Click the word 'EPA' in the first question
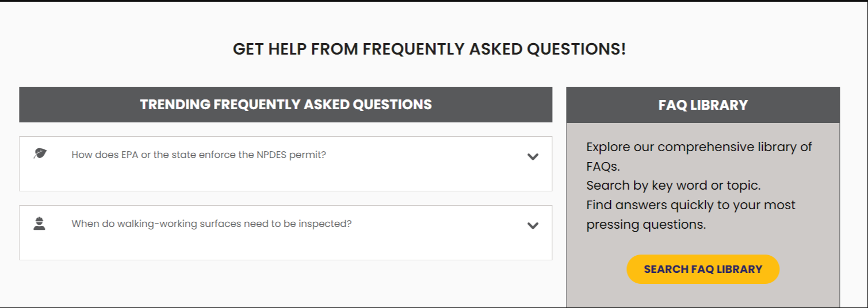Image resolution: width=868 pixels, height=308 pixels. [x=129, y=155]
